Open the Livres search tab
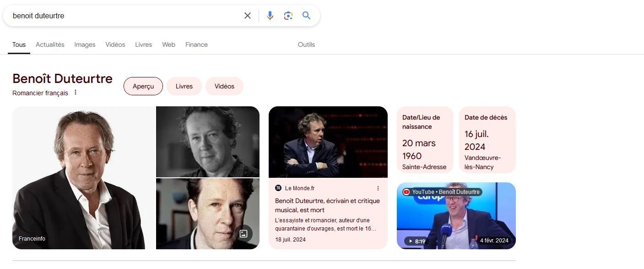644x269 pixels. tap(143, 44)
